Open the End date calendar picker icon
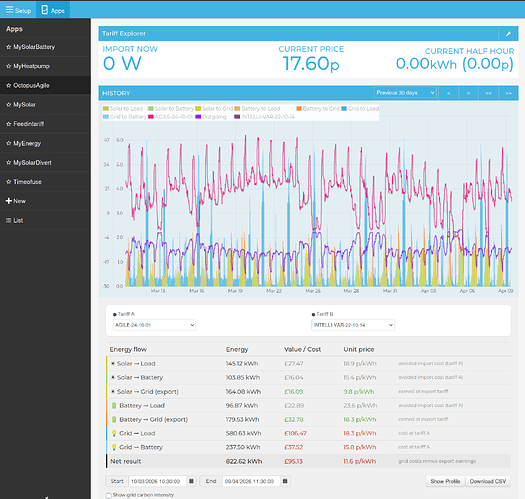This screenshot has width=525, height=499. [285, 481]
